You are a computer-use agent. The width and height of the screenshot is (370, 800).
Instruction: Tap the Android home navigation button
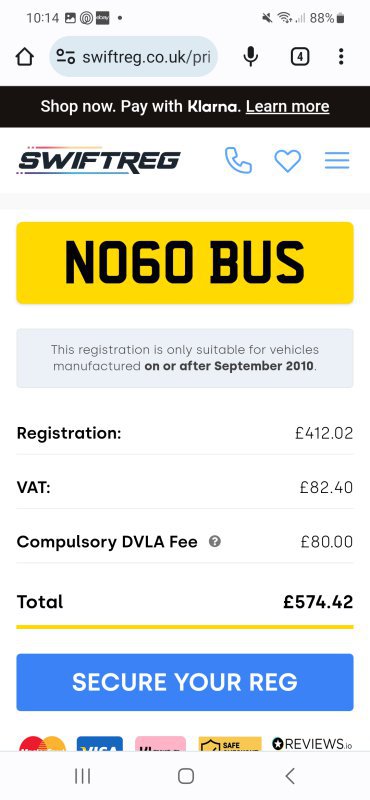[186, 776]
